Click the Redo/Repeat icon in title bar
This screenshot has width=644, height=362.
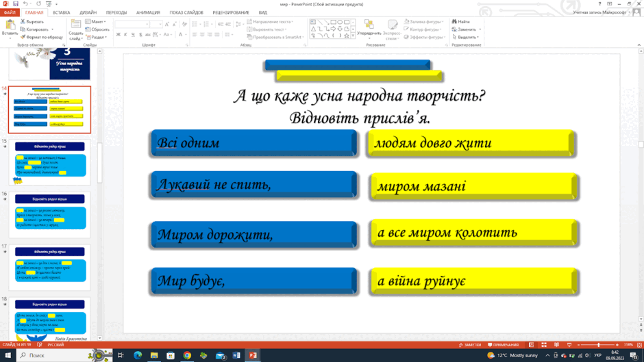pos(38,3)
